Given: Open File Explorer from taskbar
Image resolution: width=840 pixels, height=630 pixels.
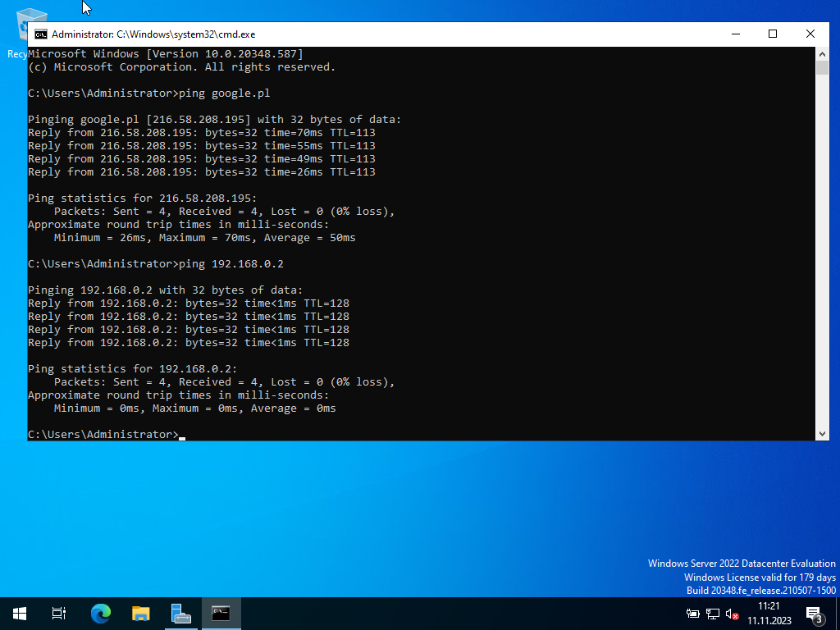Looking at the screenshot, I should tap(141, 614).
